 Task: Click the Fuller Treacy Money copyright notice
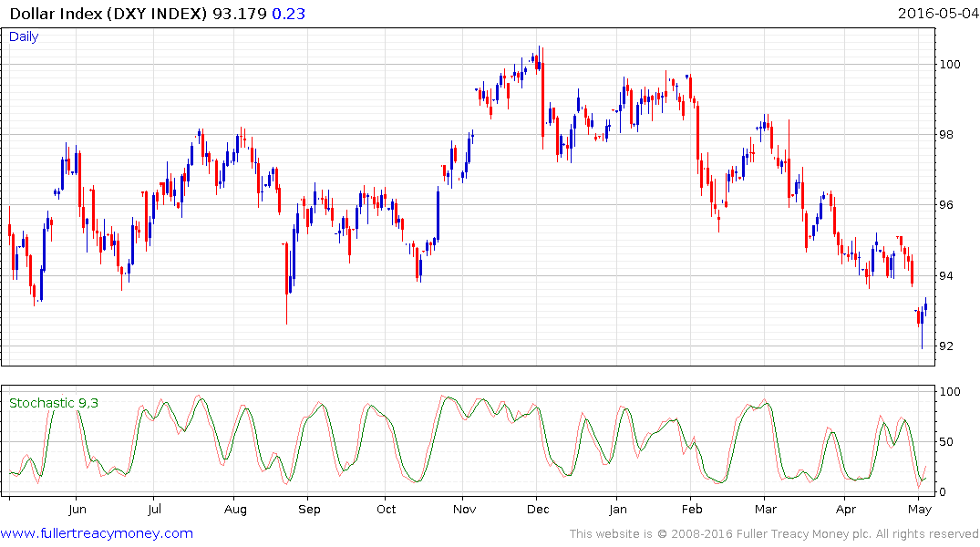coord(774,534)
